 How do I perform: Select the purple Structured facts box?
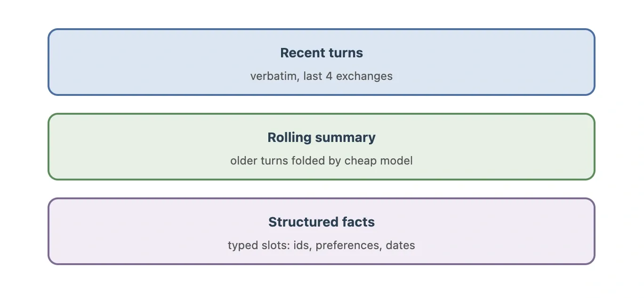(x=322, y=231)
